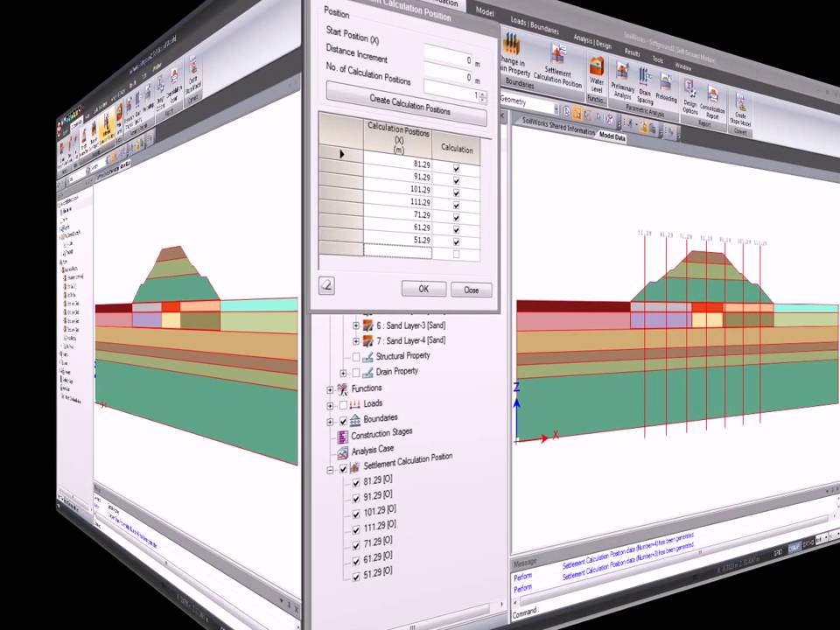Open the Model ribbon tab
This screenshot has height=630, width=840.
point(484,11)
